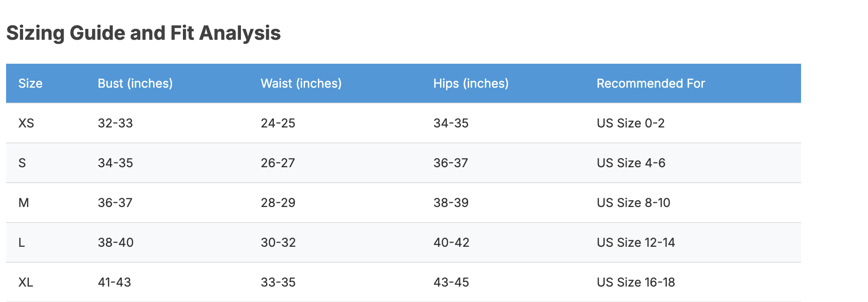Select waist value 33-35
Screen dimensions: 868x302
278,283
